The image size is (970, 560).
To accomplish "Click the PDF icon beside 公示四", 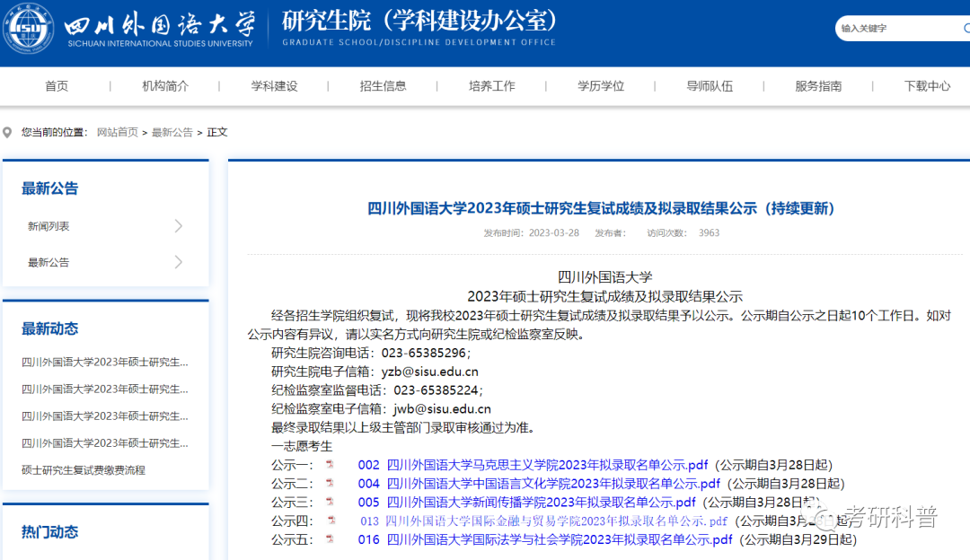I will [331, 521].
